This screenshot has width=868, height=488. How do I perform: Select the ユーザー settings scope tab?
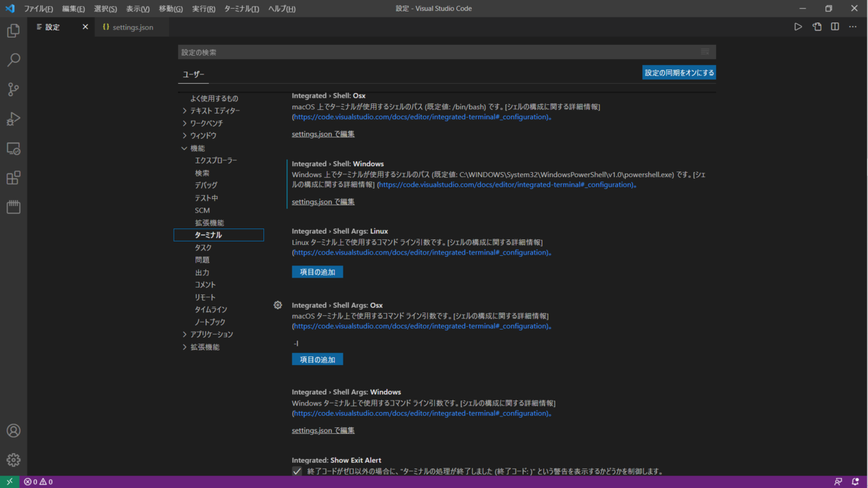pos(193,74)
